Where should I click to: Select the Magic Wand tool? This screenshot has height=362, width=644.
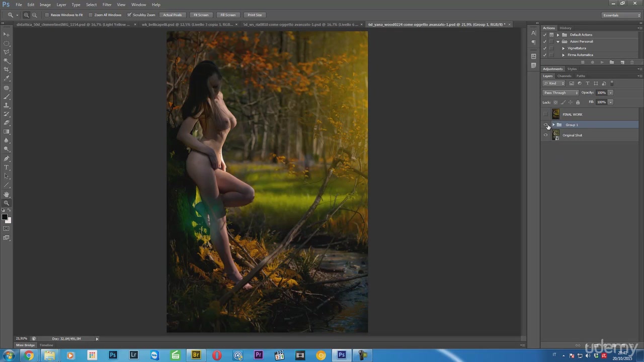tap(7, 60)
